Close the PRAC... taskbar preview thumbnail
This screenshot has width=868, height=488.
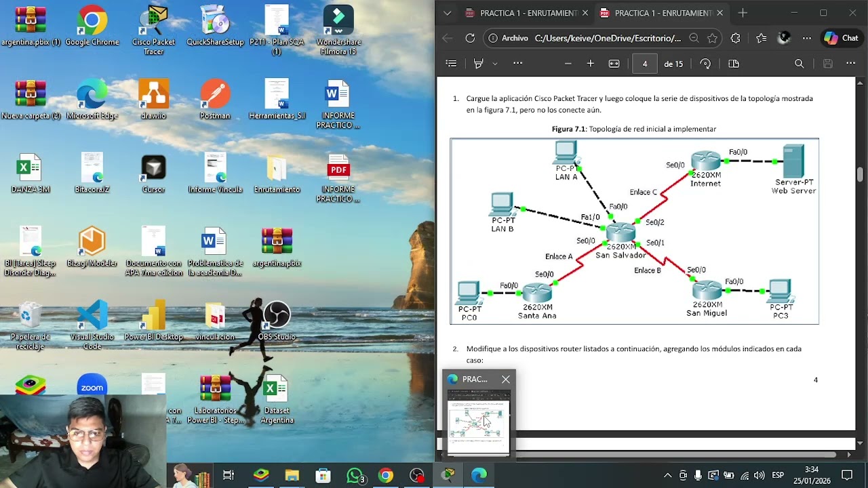pos(506,380)
